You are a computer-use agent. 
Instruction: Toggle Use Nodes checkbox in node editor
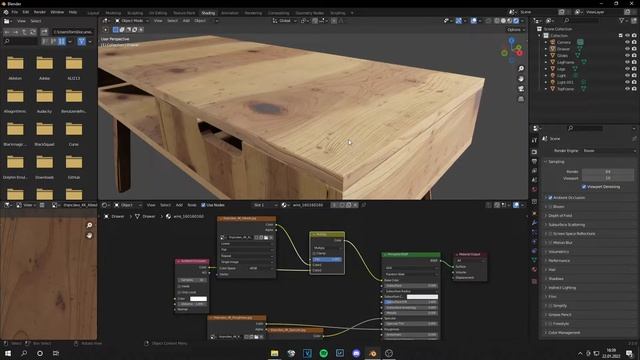(x=203, y=205)
